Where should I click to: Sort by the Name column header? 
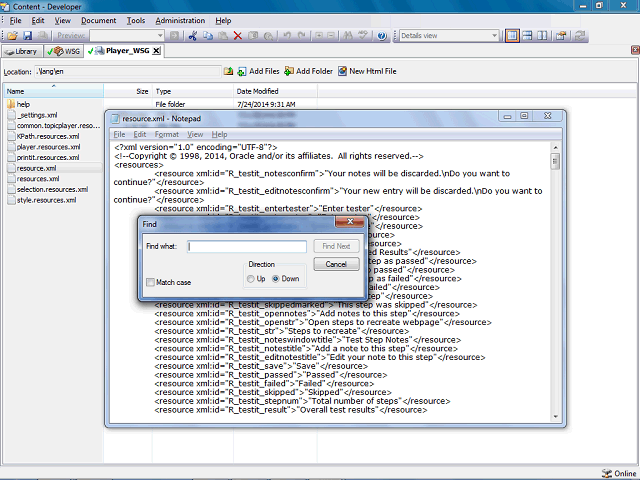tap(53, 91)
